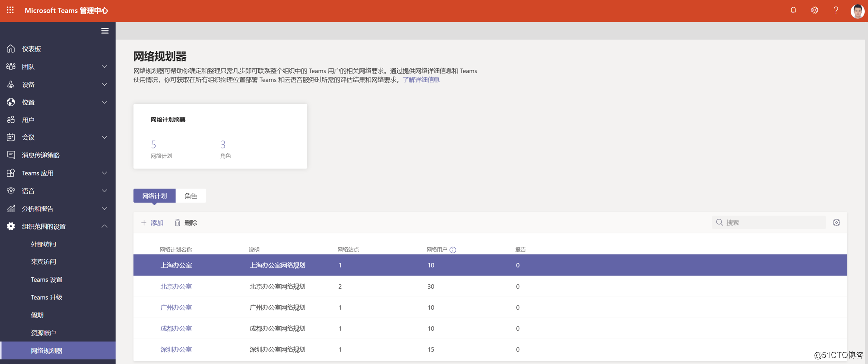Click the 语音 phone icon

pyautogui.click(x=11, y=191)
